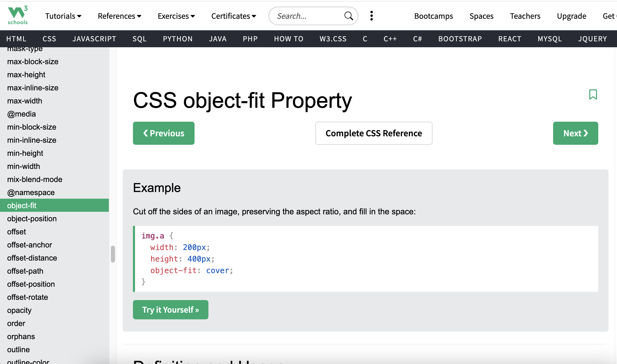
Task: Open the three-dot options menu
Action: coord(371,16)
